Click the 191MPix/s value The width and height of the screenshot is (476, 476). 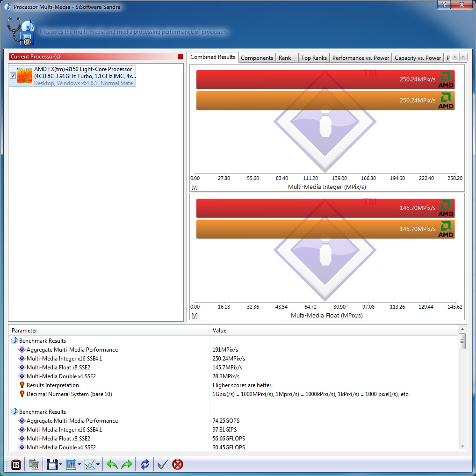click(225, 350)
